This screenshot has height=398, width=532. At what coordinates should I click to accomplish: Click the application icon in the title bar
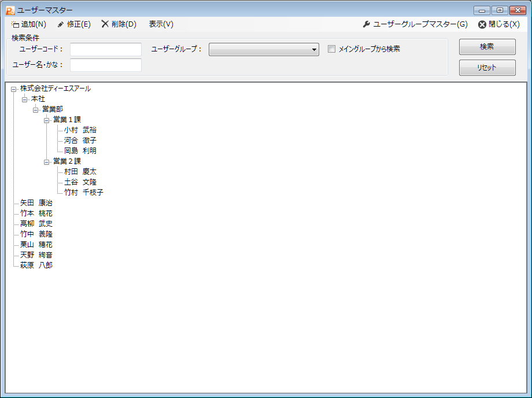[x=10, y=10]
